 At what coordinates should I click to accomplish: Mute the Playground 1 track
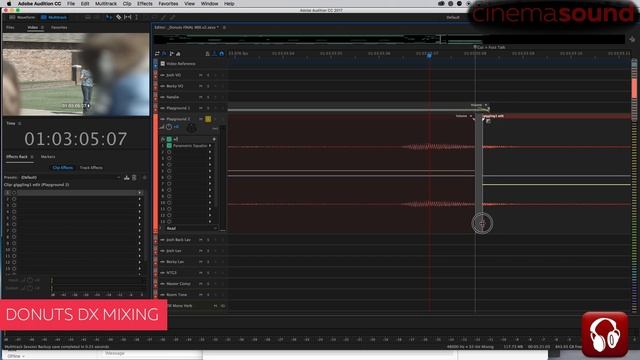(200, 108)
